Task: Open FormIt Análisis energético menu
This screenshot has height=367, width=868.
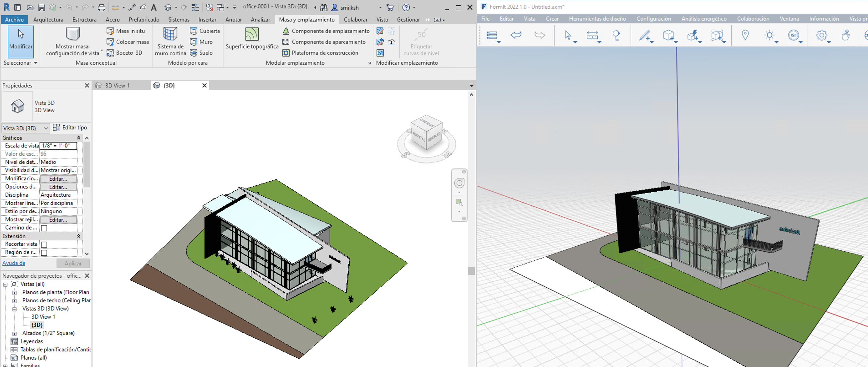Action: tap(703, 19)
